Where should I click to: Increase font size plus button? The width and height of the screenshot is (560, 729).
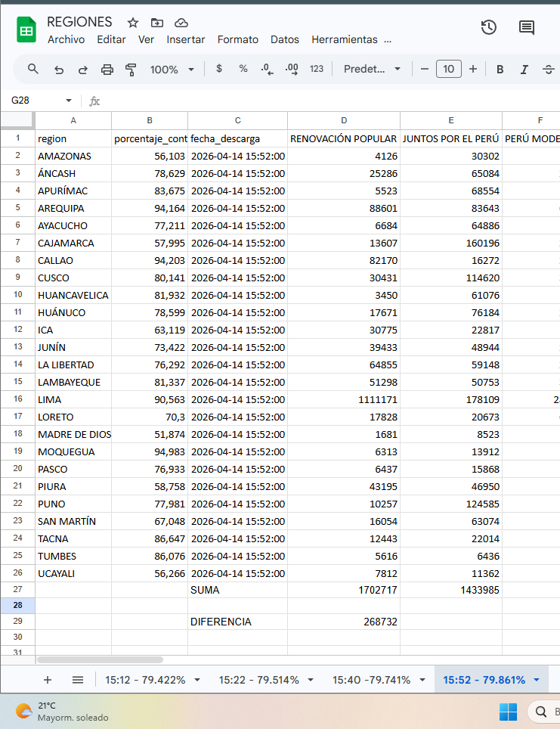coord(473,70)
